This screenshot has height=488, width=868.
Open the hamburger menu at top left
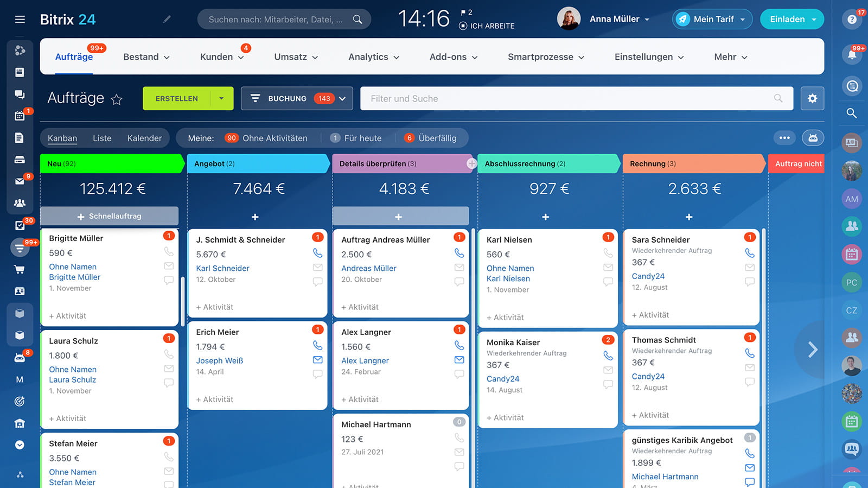click(x=20, y=20)
